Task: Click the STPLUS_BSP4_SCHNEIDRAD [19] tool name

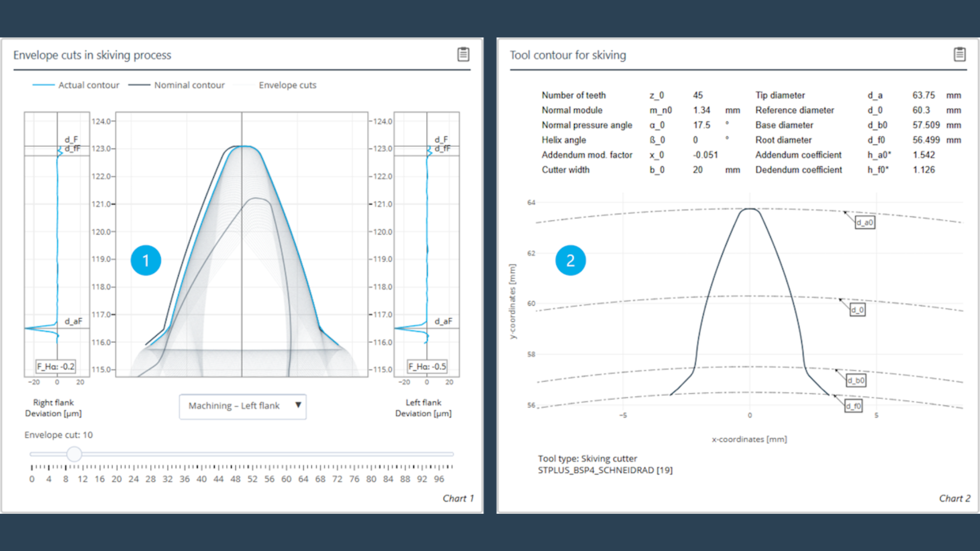Action: 605,470
